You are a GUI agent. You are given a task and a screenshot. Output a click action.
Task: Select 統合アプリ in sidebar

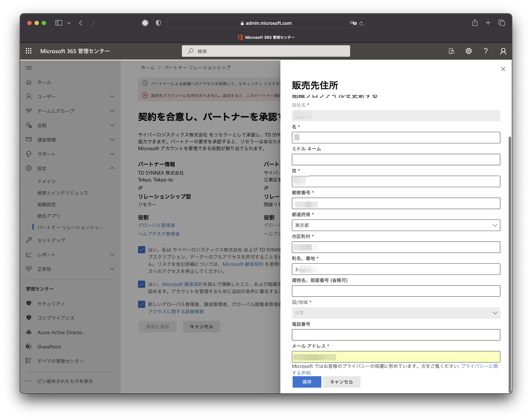coord(49,216)
